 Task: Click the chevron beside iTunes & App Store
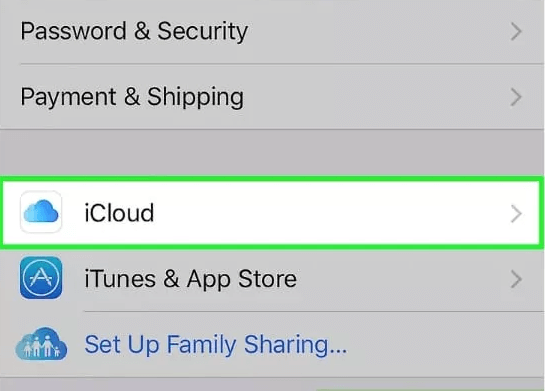(516, 279)
